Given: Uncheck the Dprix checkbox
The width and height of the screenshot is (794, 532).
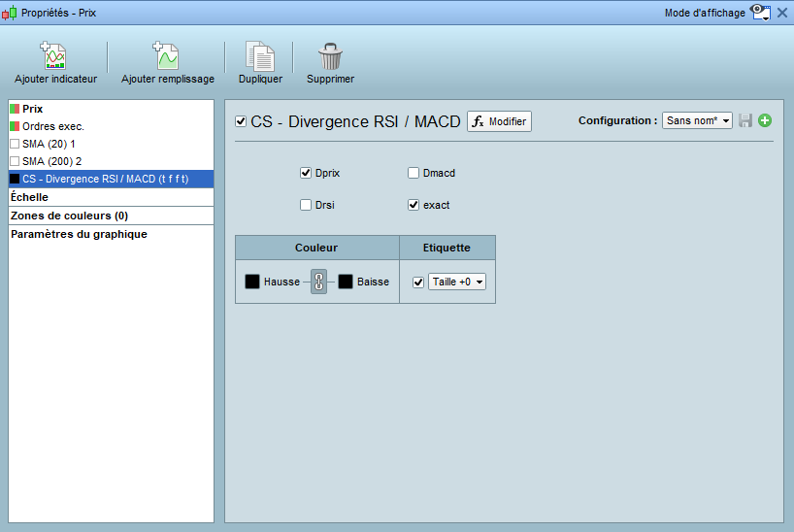Looking at the screenshot, I should point(306,173).
